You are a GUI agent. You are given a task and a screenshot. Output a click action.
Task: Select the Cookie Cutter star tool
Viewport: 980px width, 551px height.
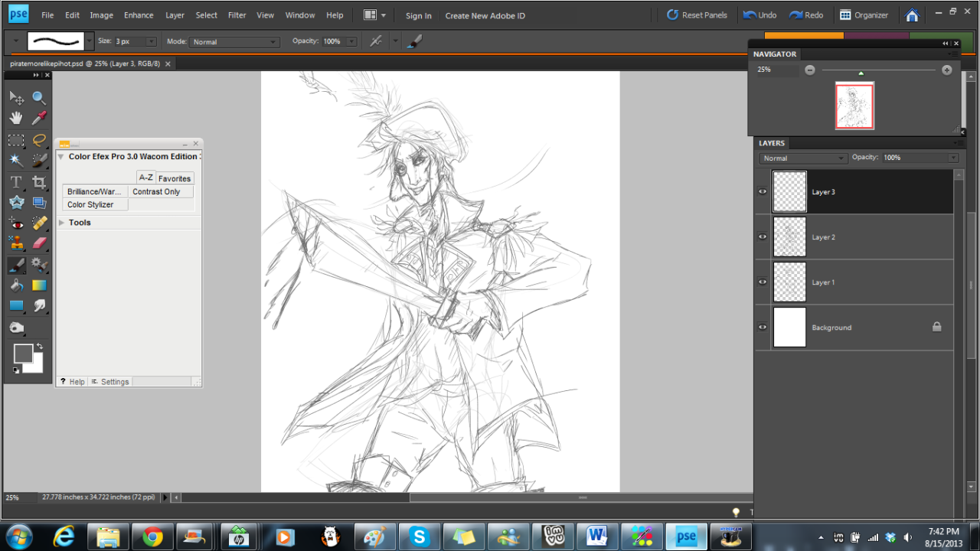16,202
